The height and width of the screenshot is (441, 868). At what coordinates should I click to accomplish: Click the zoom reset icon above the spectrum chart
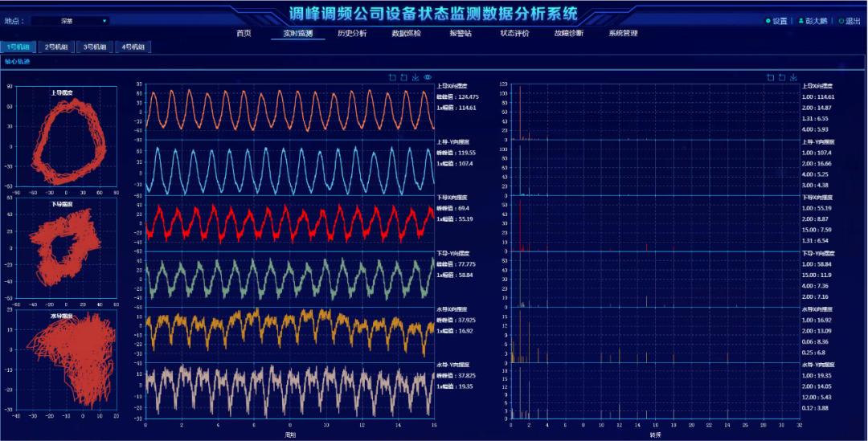click(x=782, y=77)
